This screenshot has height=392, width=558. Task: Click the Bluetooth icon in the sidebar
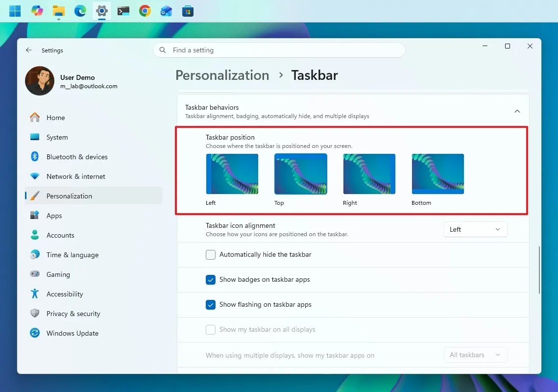click(34, 156)
